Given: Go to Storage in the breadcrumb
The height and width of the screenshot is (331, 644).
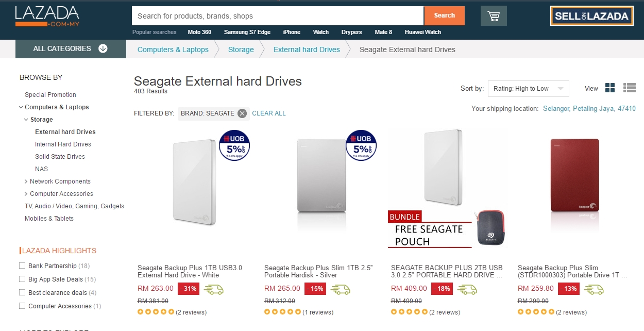Looking at the screenshot, I should point(241,49).
